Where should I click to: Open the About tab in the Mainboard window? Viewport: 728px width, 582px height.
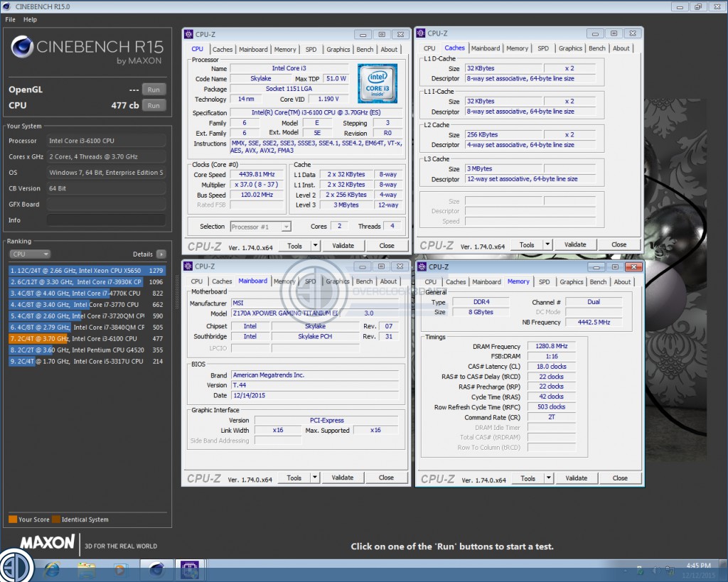[x=388, y=281]
